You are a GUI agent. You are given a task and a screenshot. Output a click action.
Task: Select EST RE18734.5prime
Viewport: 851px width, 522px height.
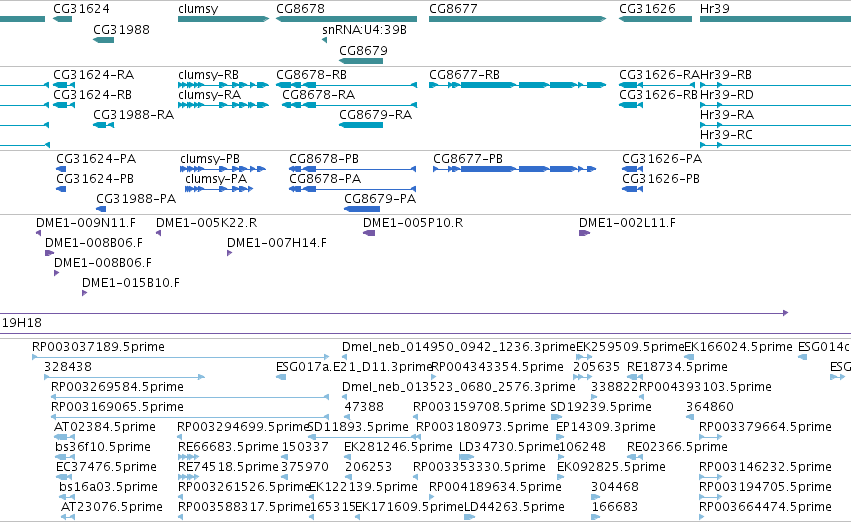(x=677, y=367)
